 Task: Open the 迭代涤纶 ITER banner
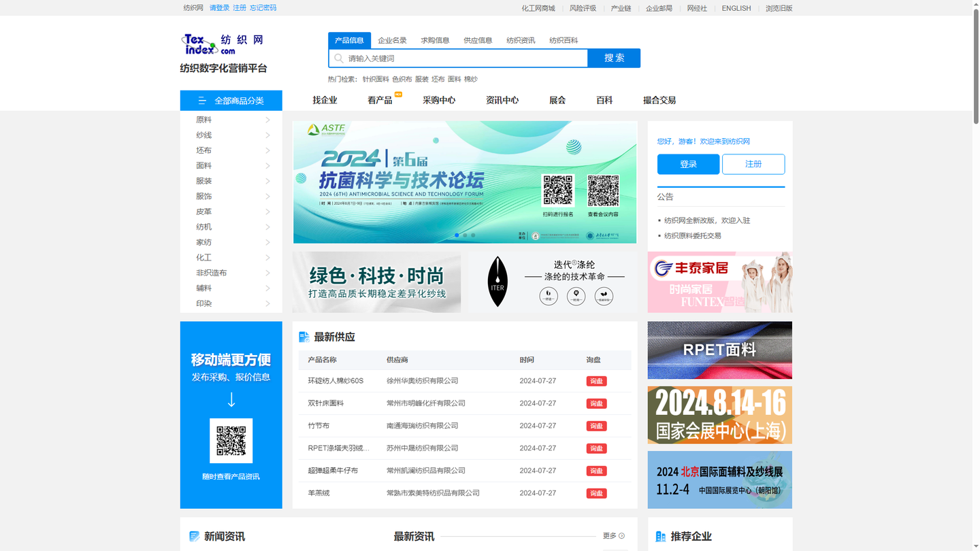tap(553, 282)
